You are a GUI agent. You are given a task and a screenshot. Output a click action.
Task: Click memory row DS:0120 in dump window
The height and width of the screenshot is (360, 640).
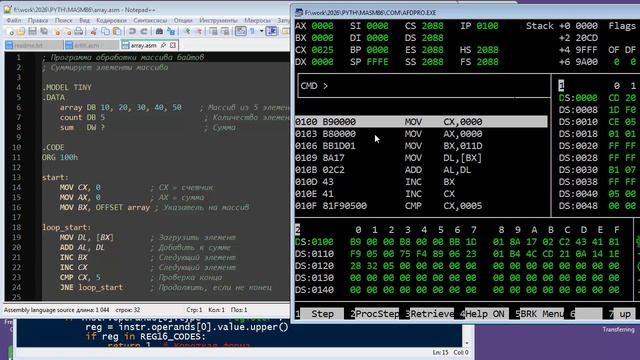[x=457, y=266]
